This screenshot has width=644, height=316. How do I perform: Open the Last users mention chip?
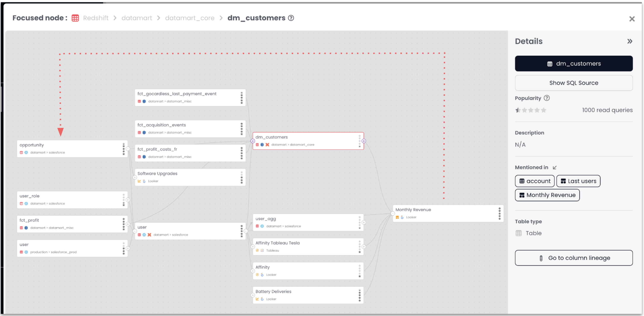coord(578,181)
